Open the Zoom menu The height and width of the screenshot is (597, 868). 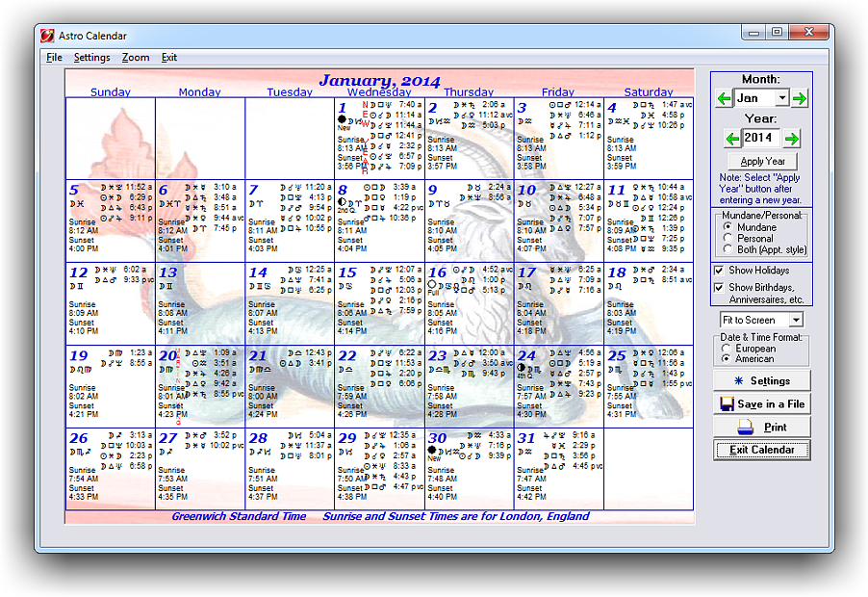(x=136, y=57)
